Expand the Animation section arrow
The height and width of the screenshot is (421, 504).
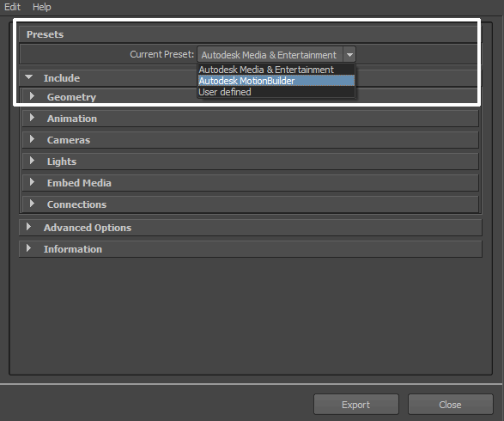coord(32,118)
